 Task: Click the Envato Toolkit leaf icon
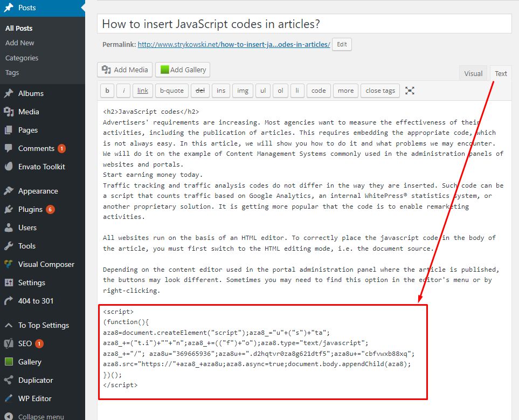pyautogui.click(x=9, y=166)
